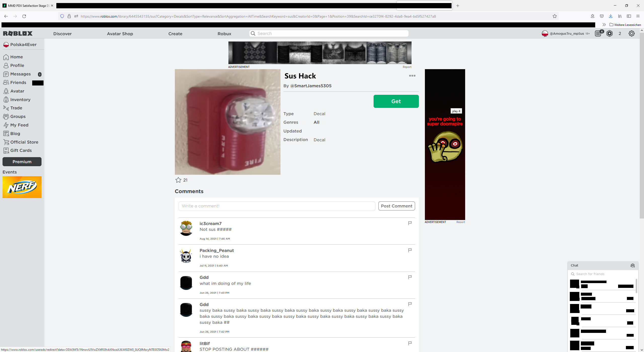Toggle Premium membership sidebar item
This screenshot has width=644, height=352.
pos(22,161)
